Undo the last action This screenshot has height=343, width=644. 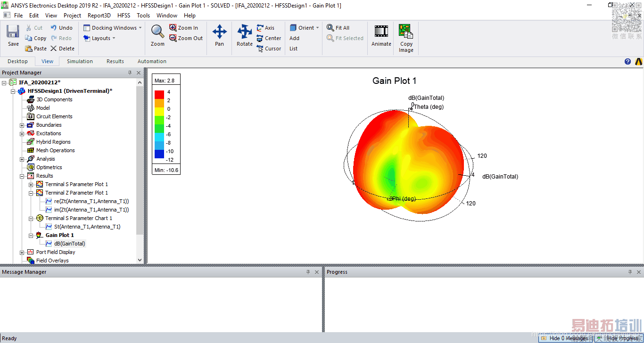tap(61, 28)
